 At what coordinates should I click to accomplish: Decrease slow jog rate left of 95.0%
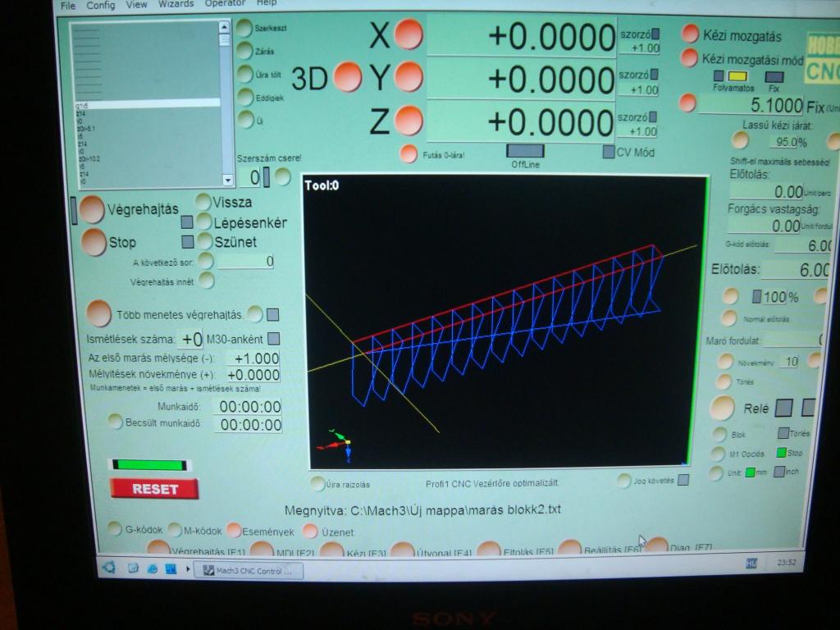[x=741, y=140]
